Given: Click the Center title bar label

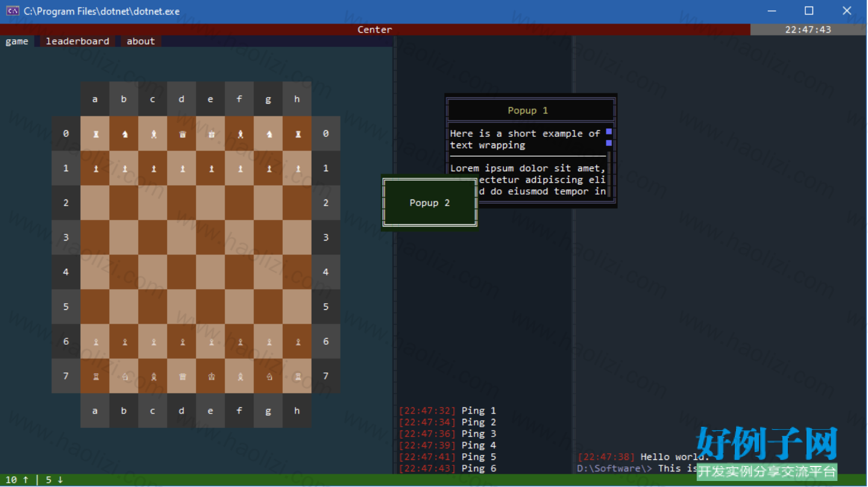Looking at the screenshot, I should pos(375,30).
